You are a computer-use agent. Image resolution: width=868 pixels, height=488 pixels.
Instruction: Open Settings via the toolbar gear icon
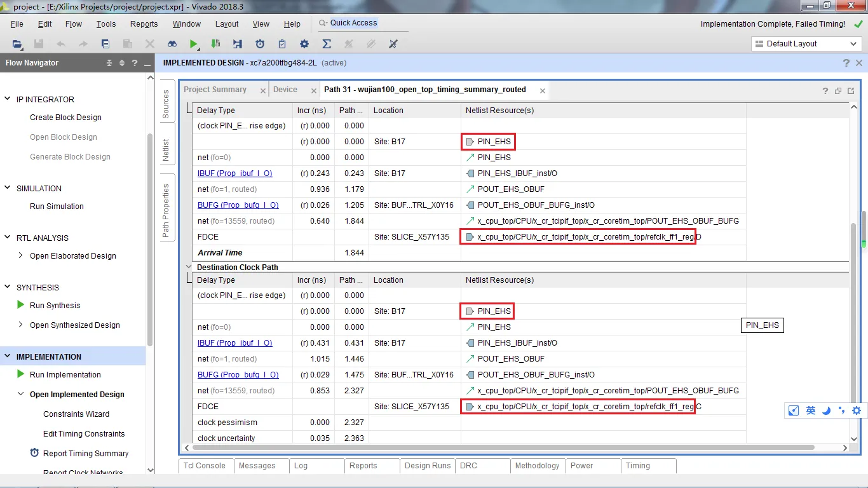click(x=304, y=44)
